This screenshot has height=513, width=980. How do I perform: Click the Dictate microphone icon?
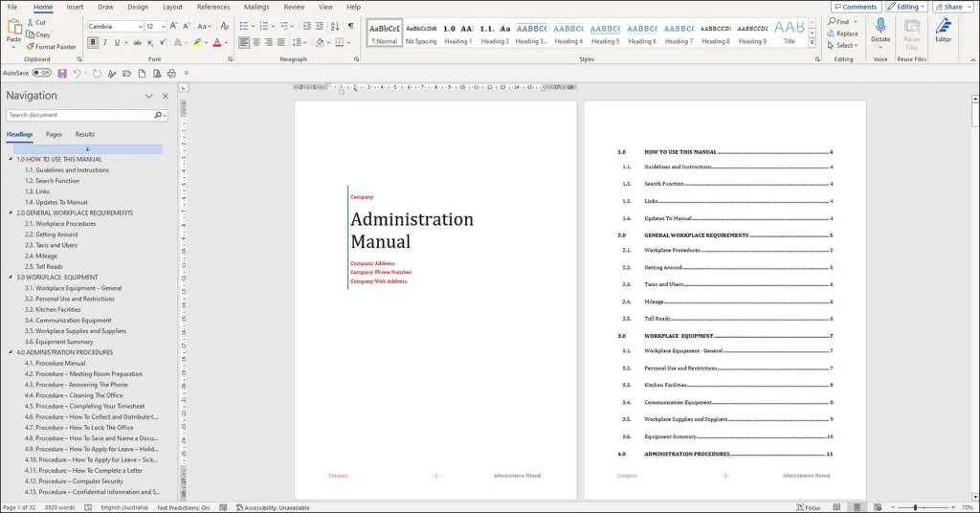click(x=880, y=27)
